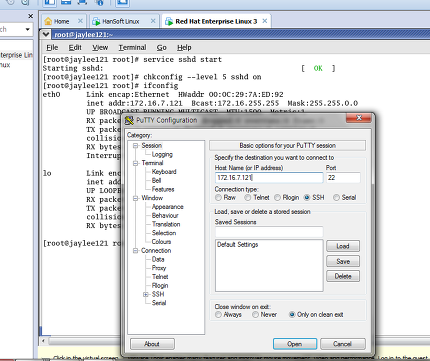Open the View menu in terminal
The height and width of the screenshot is (361, 430).
pos(100,48)
